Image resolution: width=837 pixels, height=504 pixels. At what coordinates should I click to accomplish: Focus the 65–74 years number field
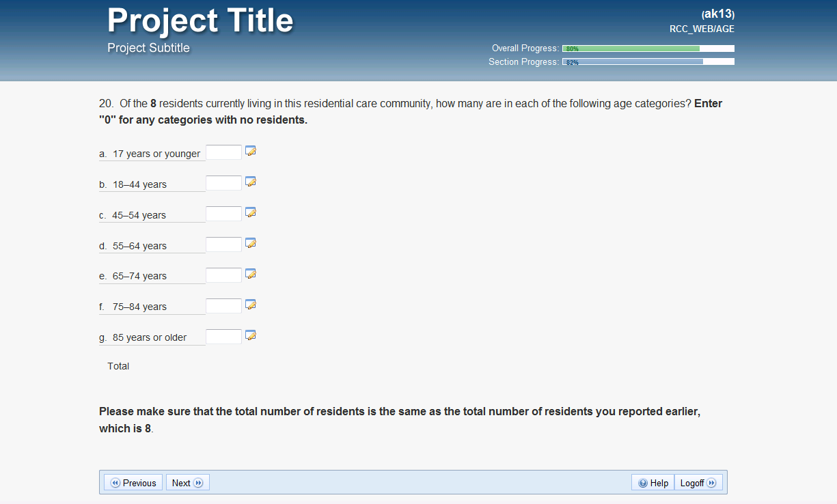[x=223, y=275]
